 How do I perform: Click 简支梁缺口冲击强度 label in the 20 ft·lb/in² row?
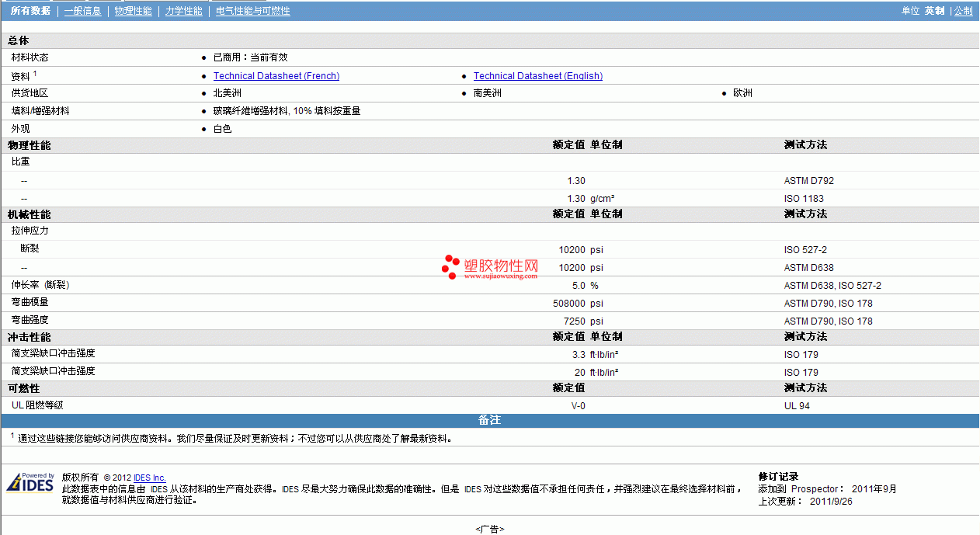(x=54, y=371)
